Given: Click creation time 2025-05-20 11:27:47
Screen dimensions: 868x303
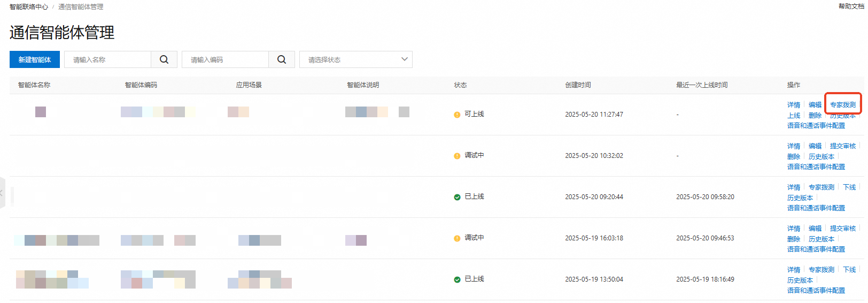Looking at the screenshot, I should pos(594,115).
